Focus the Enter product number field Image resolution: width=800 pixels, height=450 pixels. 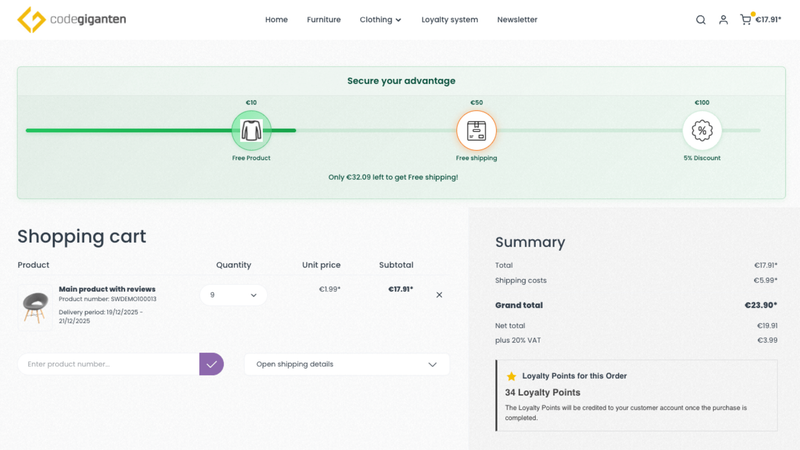click(x=108, y=364)
